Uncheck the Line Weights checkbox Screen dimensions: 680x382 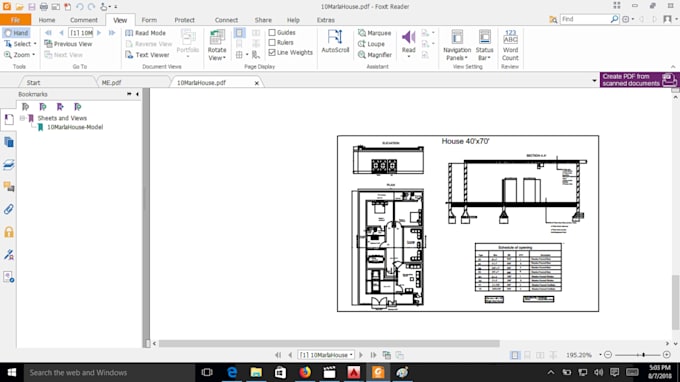click(x=272, y=52)
